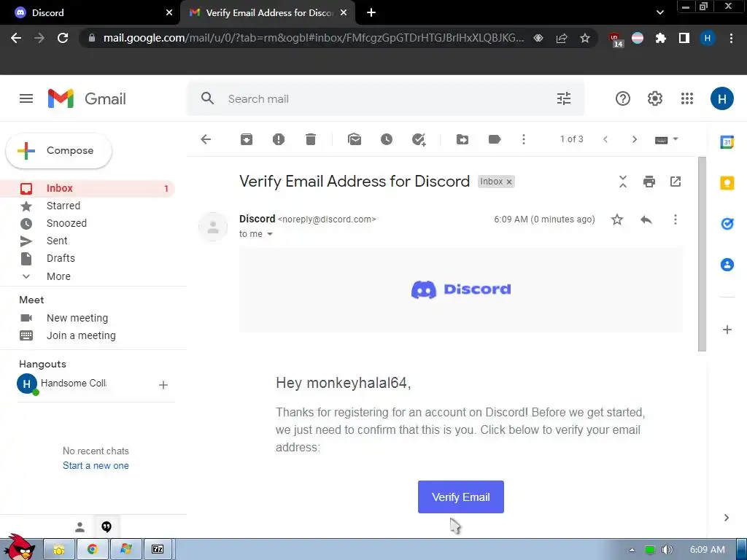Delete this email with trash icon

point(311,139)
